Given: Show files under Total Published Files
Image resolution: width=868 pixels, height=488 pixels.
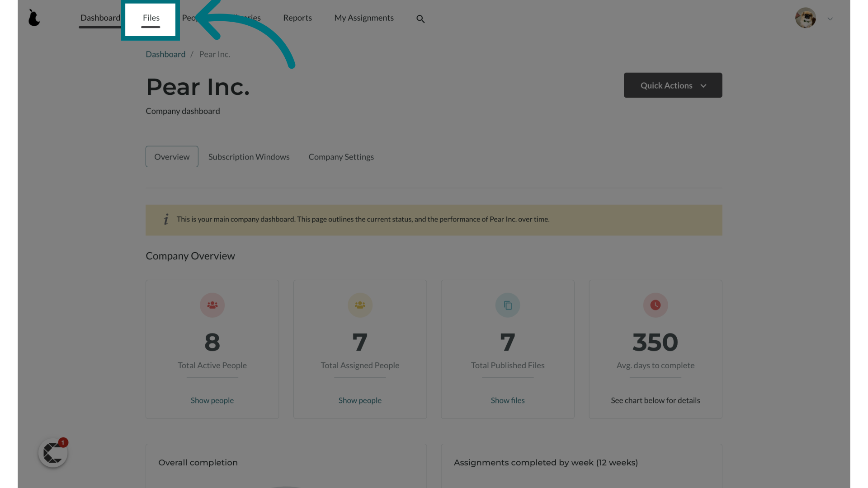Looking at the screenshot, I should click(x=507, y=400).
